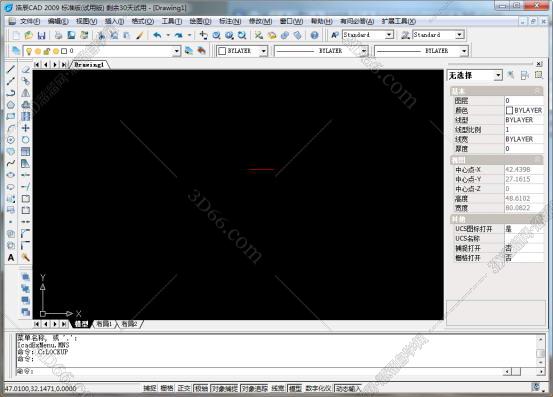Viewport: 553px width, 397px height.
Task: Select the Erase modify tool
Action: click(25, 69)
